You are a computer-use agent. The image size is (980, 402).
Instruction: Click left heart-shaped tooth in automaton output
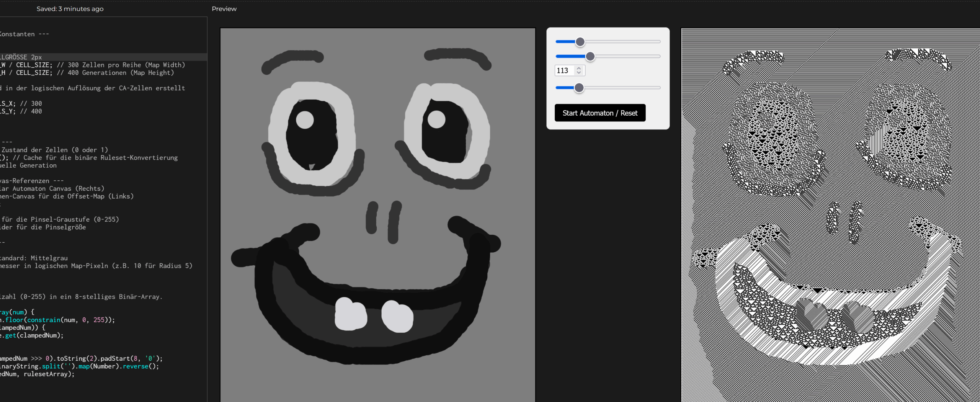coord(810,314)
